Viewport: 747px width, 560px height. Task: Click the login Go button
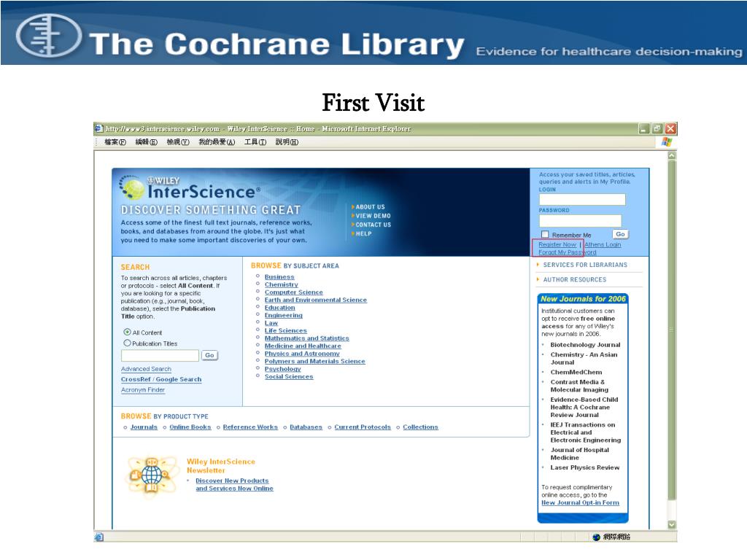(620, 234)
